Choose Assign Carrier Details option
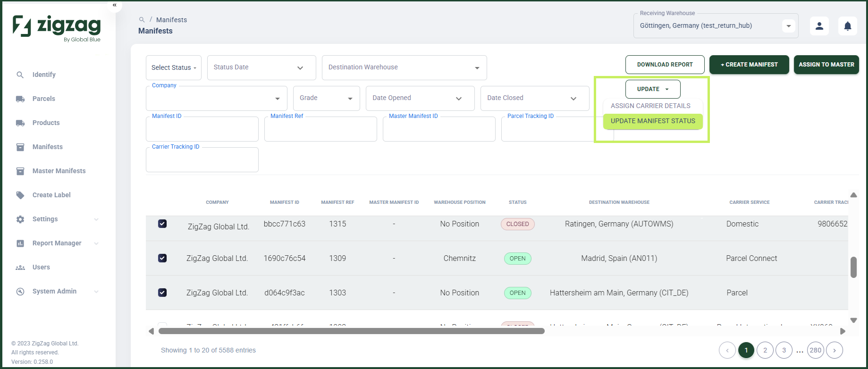Image resolution: width=868 pixels, height=369 pixels. point(650,106)
